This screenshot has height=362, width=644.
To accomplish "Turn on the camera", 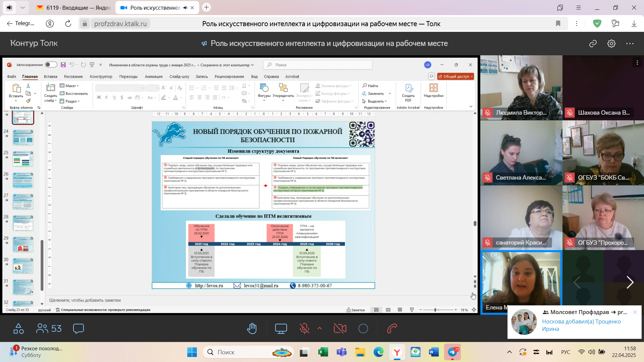I will point(340,329).
